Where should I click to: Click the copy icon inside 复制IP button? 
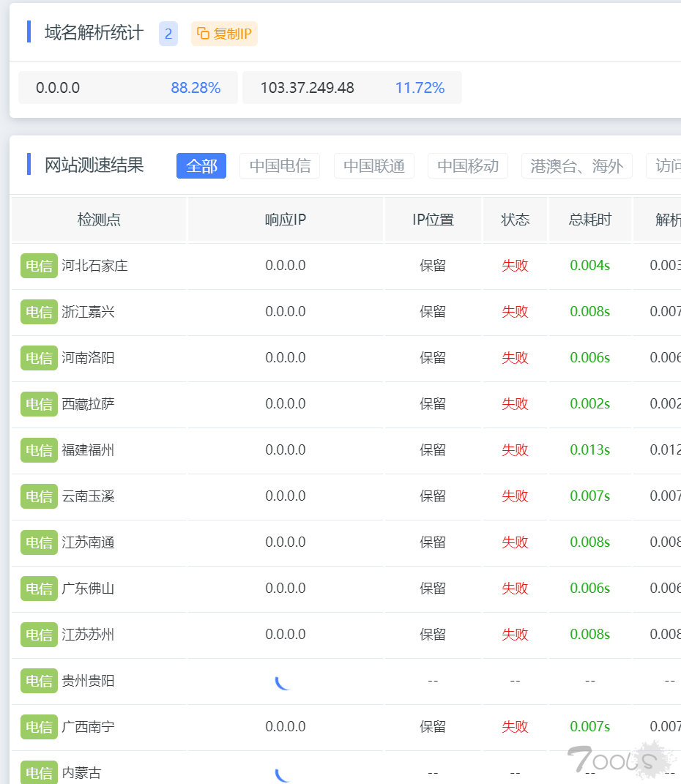(x=202, y=34)
